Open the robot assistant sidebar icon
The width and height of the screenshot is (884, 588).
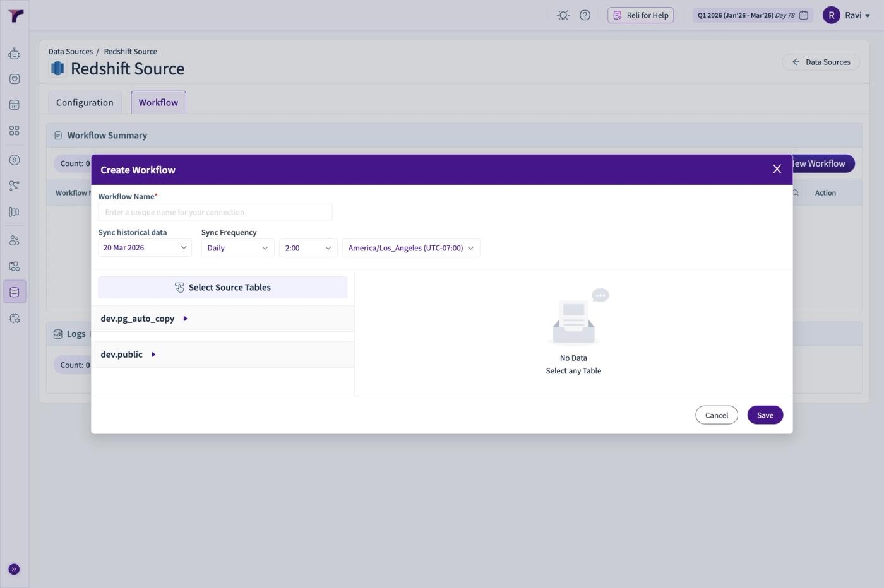[15, 54]
